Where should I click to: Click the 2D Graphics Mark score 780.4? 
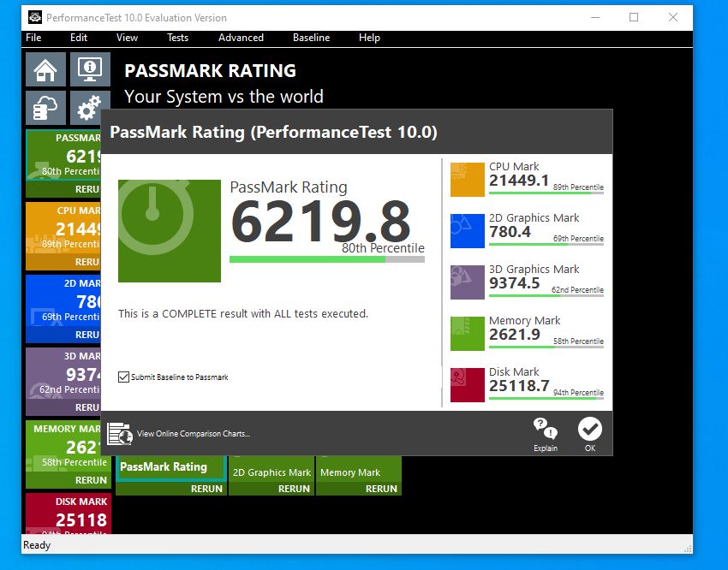(x=510, y=231)
